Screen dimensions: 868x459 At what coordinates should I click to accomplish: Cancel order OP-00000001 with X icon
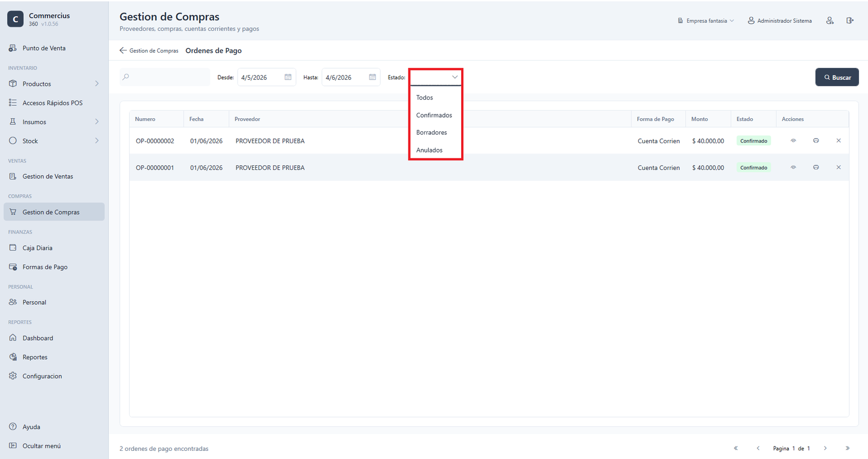(x=839, y=167)
